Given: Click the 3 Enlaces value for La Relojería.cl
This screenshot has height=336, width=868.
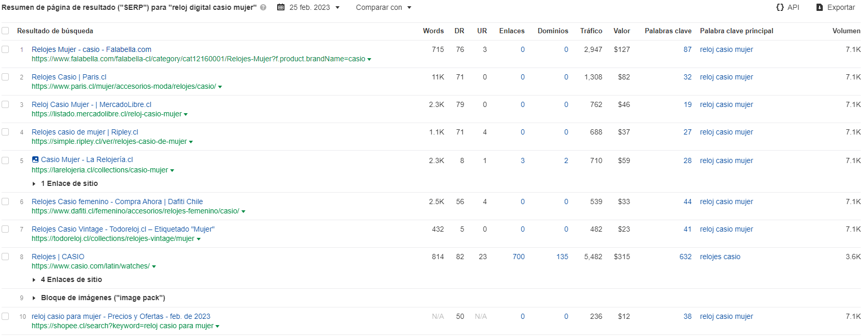Looking at the screenshot, I should [523, 160].
